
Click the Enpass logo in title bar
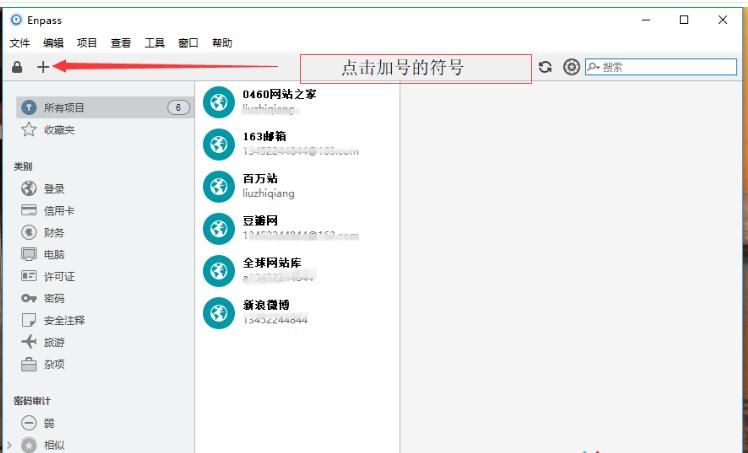(16, 20)
